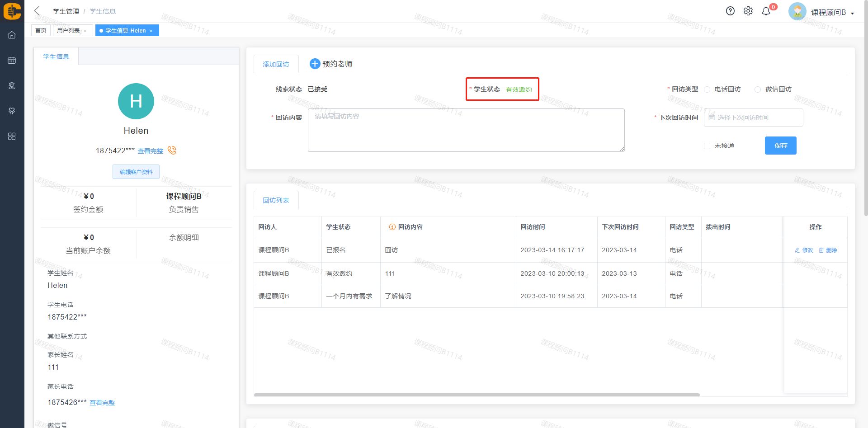
Task: Switch to the 用户列表 tab
Action: (68, 31)
